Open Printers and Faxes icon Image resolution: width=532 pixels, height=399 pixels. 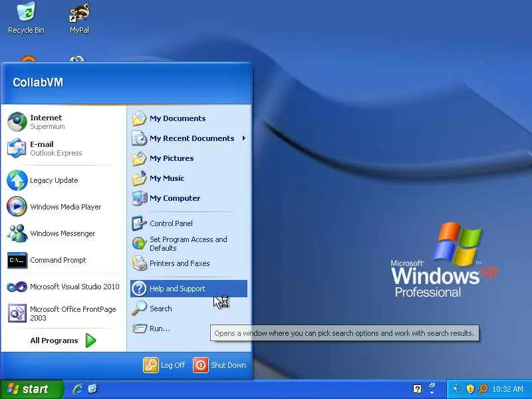coord(139,263)
